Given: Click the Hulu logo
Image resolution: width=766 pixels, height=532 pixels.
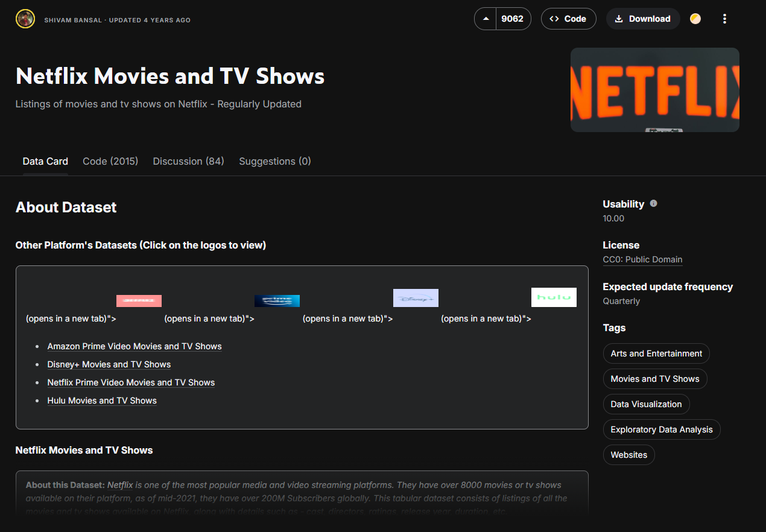Looking at the screenshot, I should (x=554, y=297).
